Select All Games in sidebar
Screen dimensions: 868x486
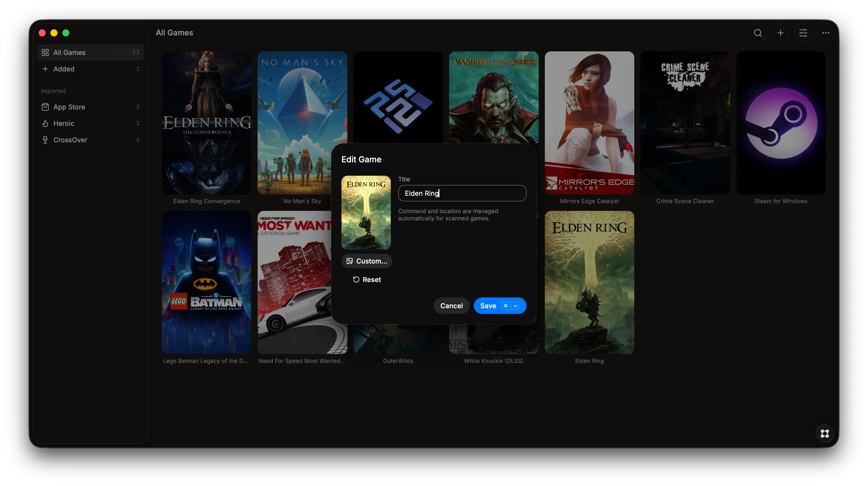(x=90, y=52)
